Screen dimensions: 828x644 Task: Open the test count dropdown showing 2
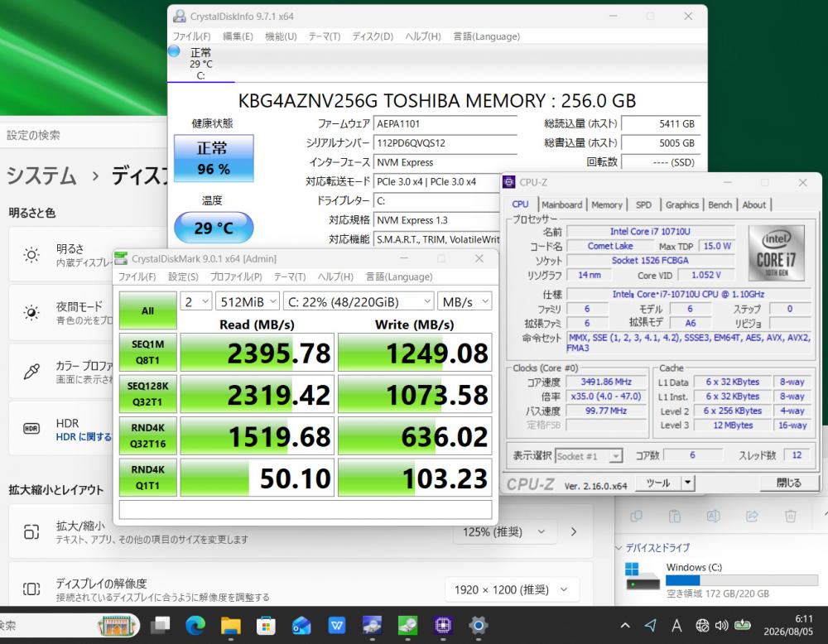(196, 301)
